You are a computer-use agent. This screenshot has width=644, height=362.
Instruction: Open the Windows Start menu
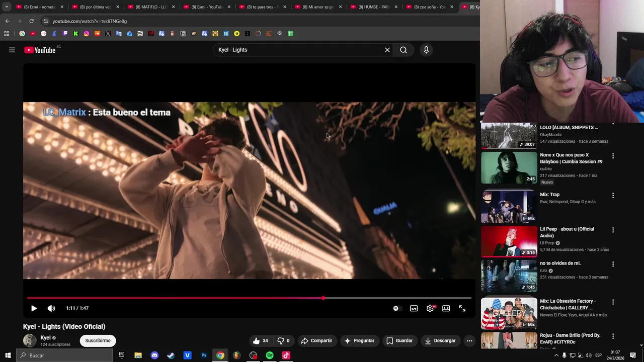[x=8, y=355]
